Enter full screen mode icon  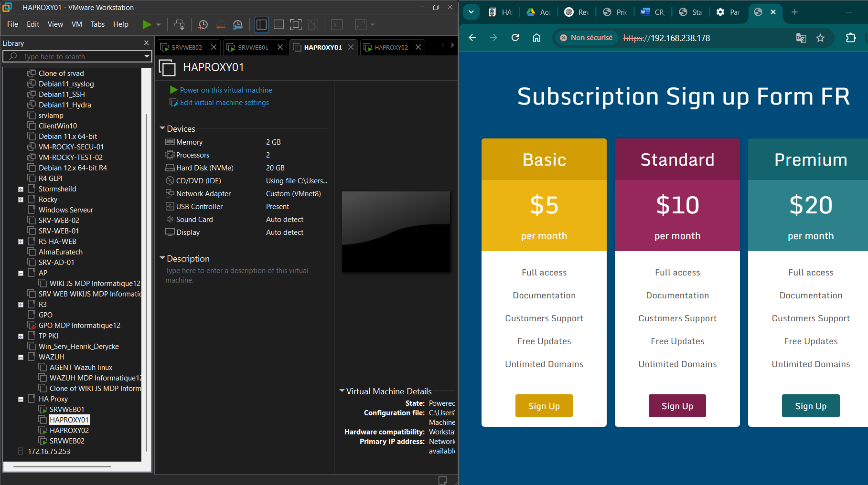coord(296,24)
